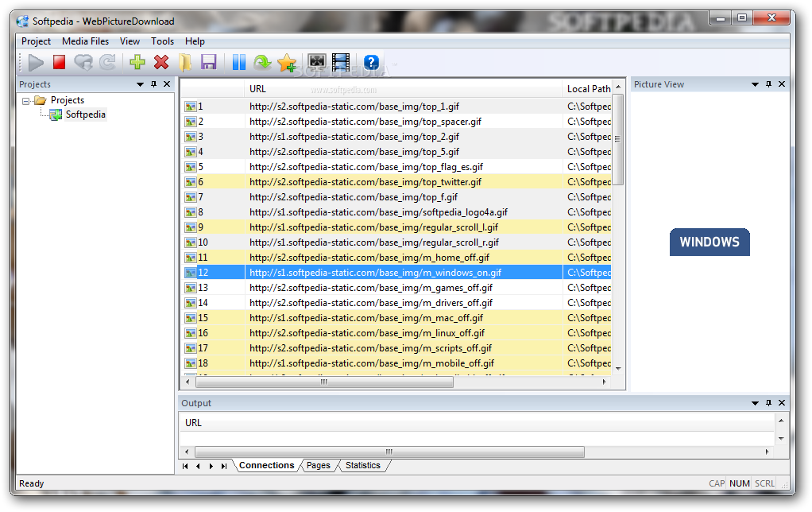Open project with the yellow folder icon
This screenshot has width=812, height=512.
[x=185, y=63]
